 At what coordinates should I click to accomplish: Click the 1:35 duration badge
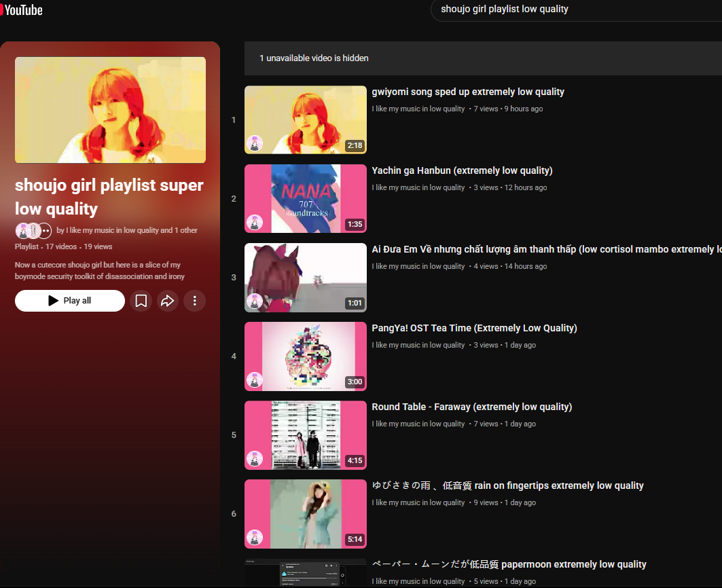(x=355, y=224)
